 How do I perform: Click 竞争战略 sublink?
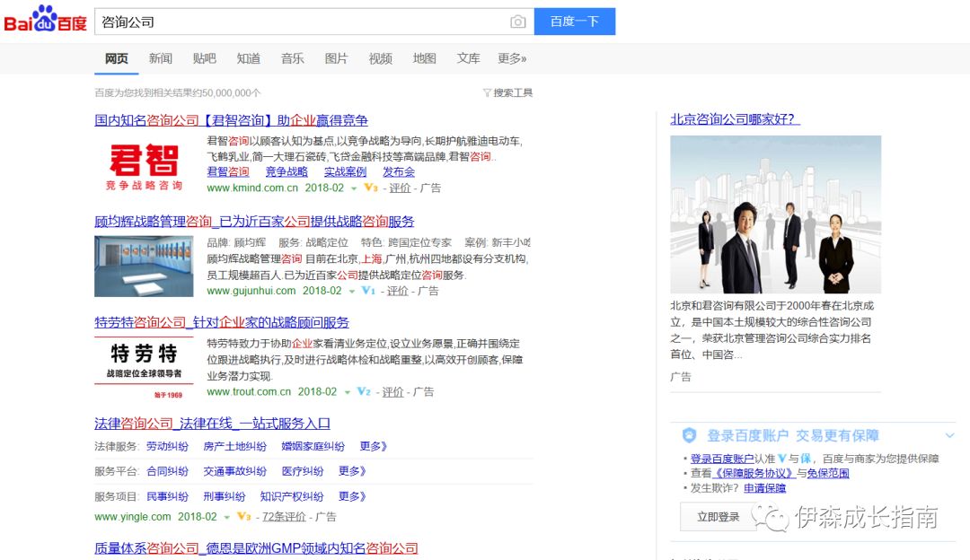tap(287, 171)
